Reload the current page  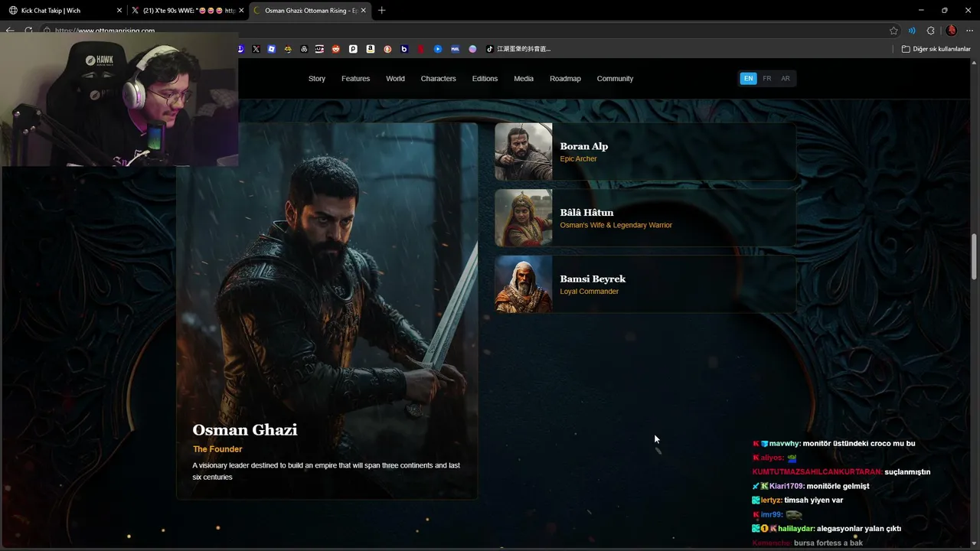tap(28, 31)
